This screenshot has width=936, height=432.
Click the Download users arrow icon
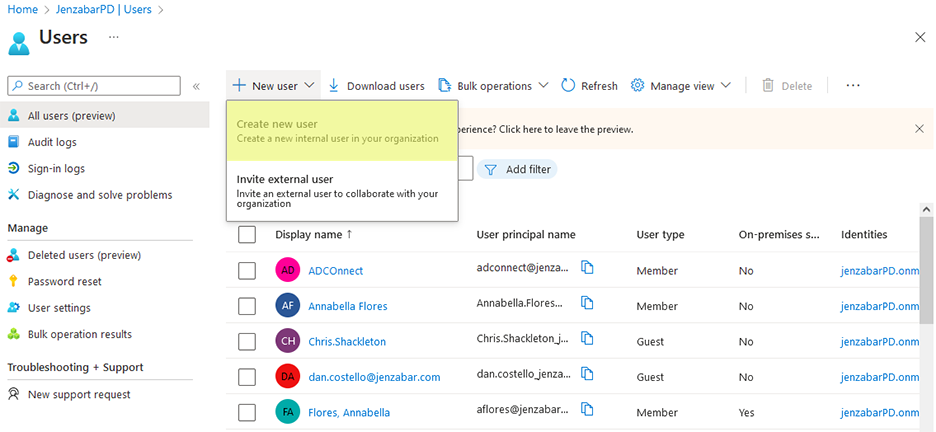[x=334, y=86]
